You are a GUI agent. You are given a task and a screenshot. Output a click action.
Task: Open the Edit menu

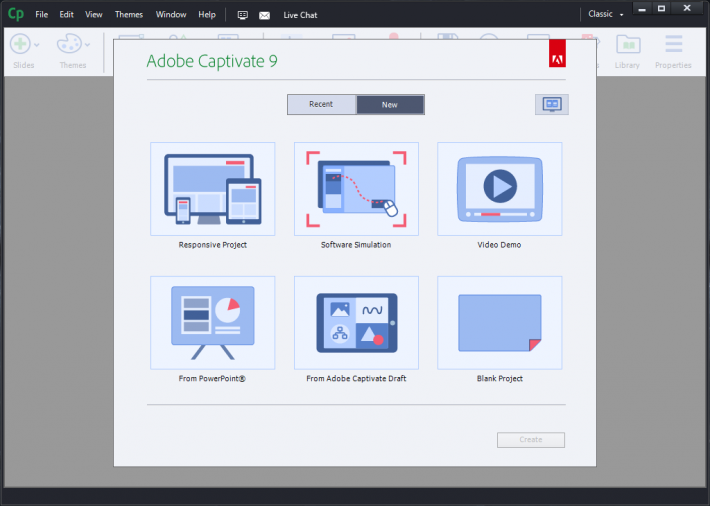pos(67,14)
